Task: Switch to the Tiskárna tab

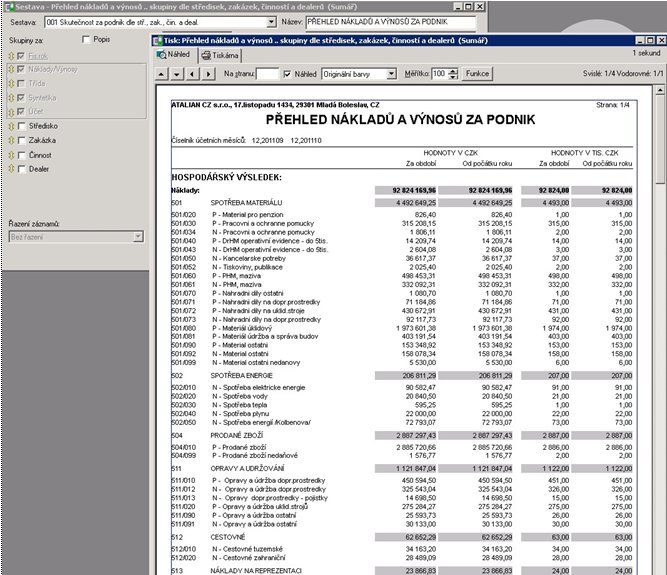Action: point(220,55)
